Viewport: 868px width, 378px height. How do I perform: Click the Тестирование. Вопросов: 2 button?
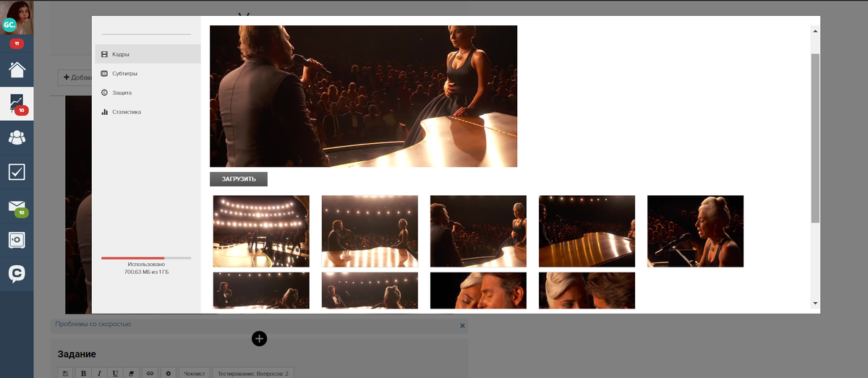(x=253, y=374)
